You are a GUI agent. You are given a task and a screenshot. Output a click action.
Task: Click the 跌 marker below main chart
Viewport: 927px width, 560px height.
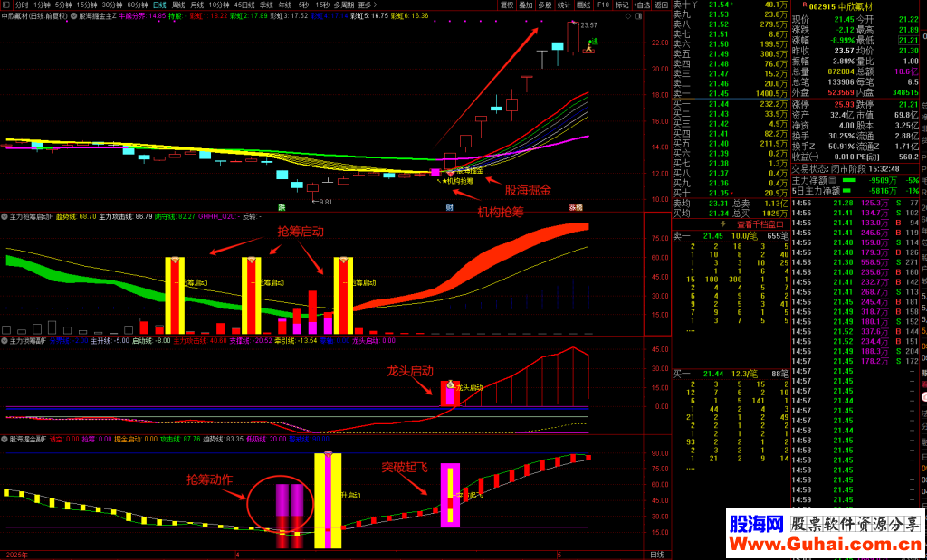(x=282, y=208)
